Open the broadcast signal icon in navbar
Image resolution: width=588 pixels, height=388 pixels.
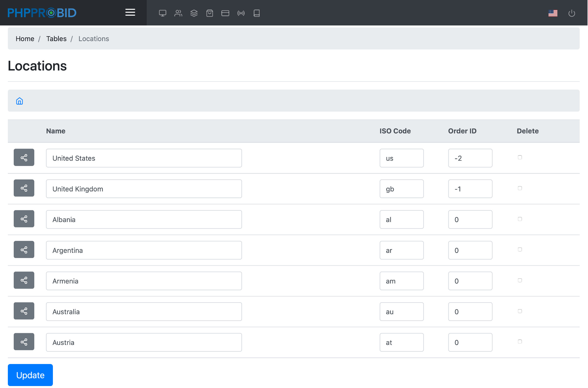point(241,13)
